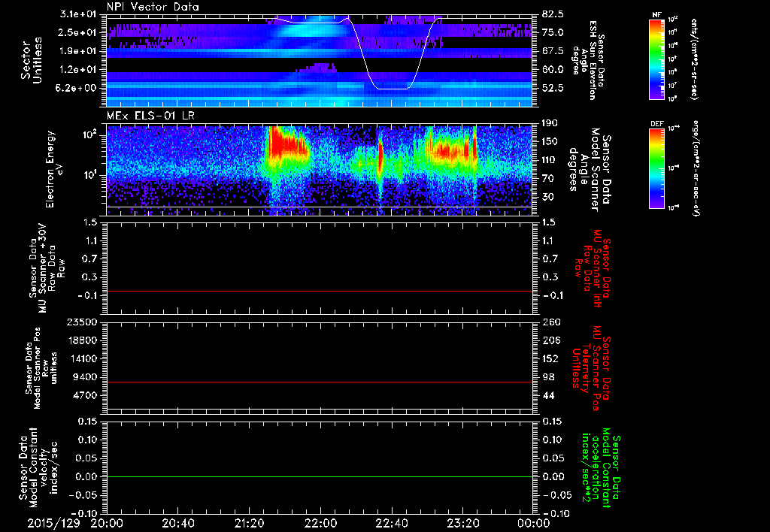Click the 60.0 sun elevation tick
This screenshot has width=770, height=532.
point(553,70)
